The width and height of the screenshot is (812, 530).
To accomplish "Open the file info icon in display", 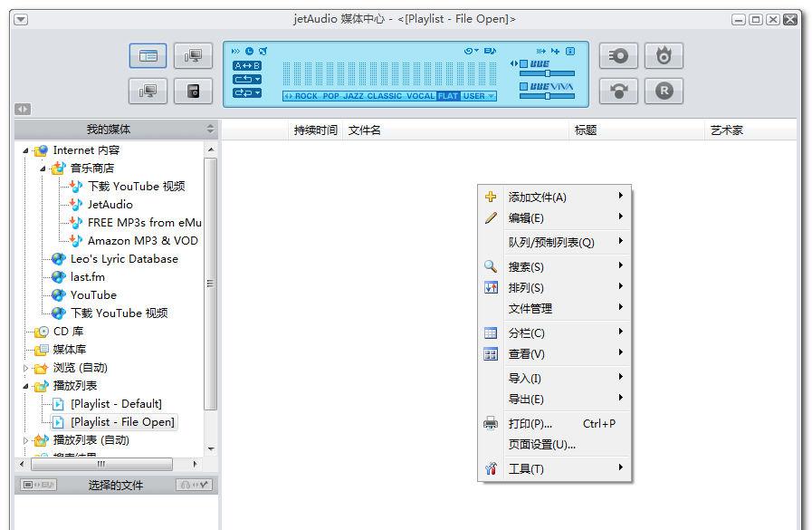I will 570,52.
